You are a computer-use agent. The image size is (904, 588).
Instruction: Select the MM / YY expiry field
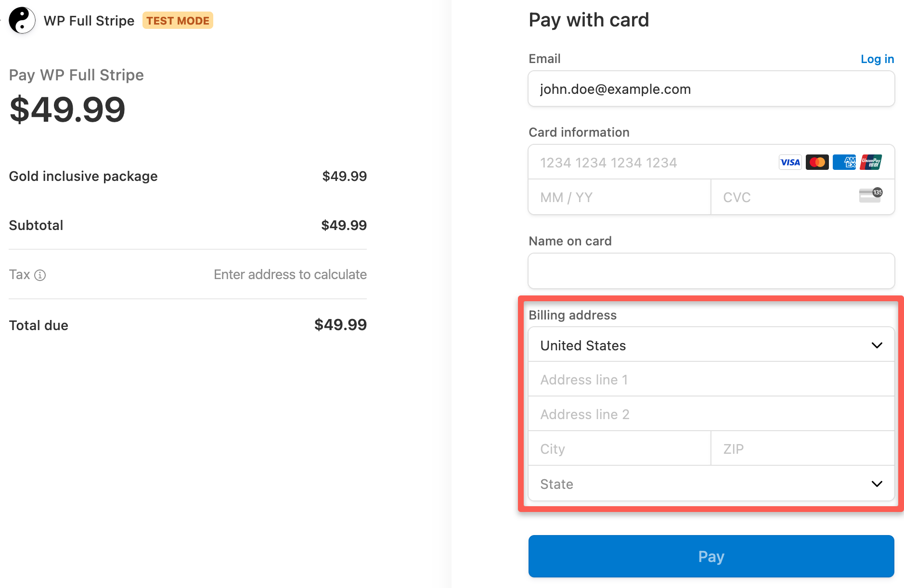pyautogui.click(x=619, y=197)
